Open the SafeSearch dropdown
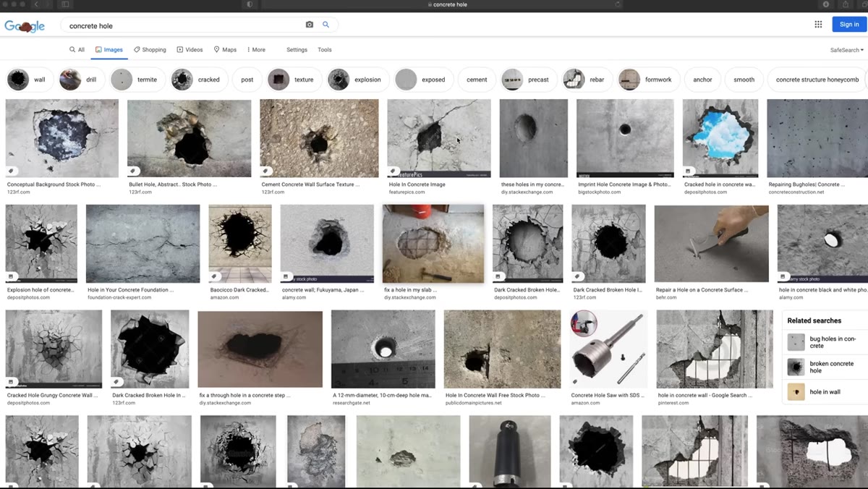The height and width of the screenshot is (489, 868). 847,50
